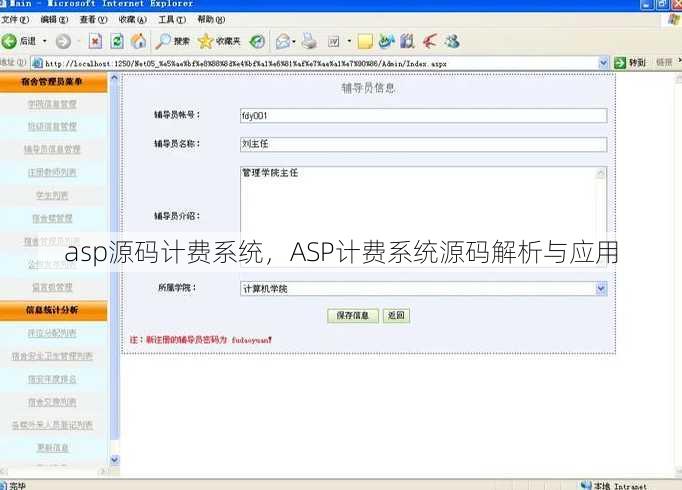Click the 本地 Intranet zone status indicator
This screenshot has height=490, width=682.
(614, 486)
